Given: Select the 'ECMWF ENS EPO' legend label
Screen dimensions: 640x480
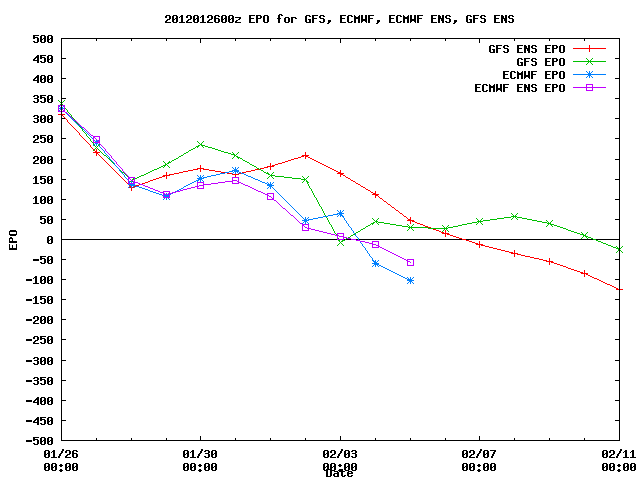Looking at the screenshot, I should coord(520,89).
